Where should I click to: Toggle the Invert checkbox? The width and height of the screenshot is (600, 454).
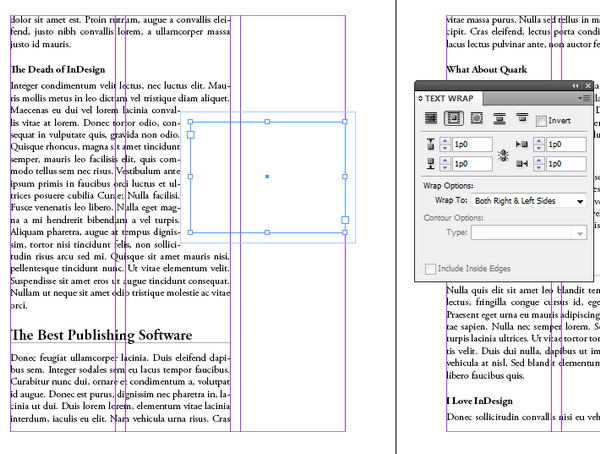(541, 121)
